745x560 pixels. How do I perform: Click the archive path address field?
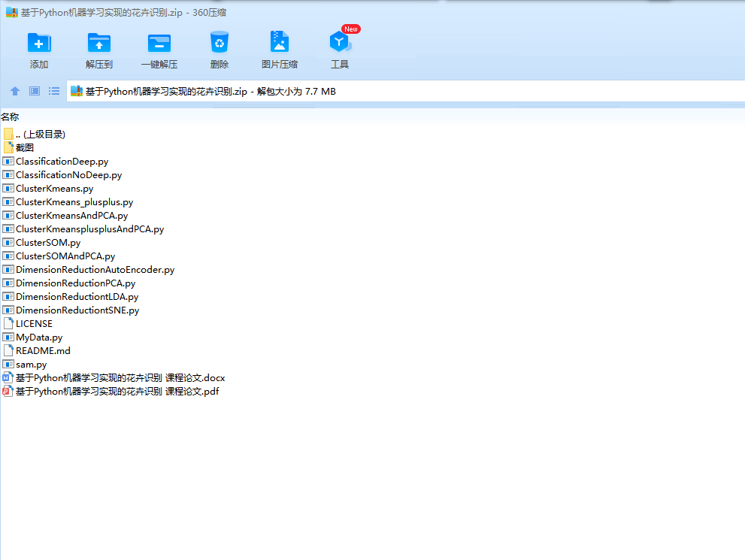(x=406, y=91)
